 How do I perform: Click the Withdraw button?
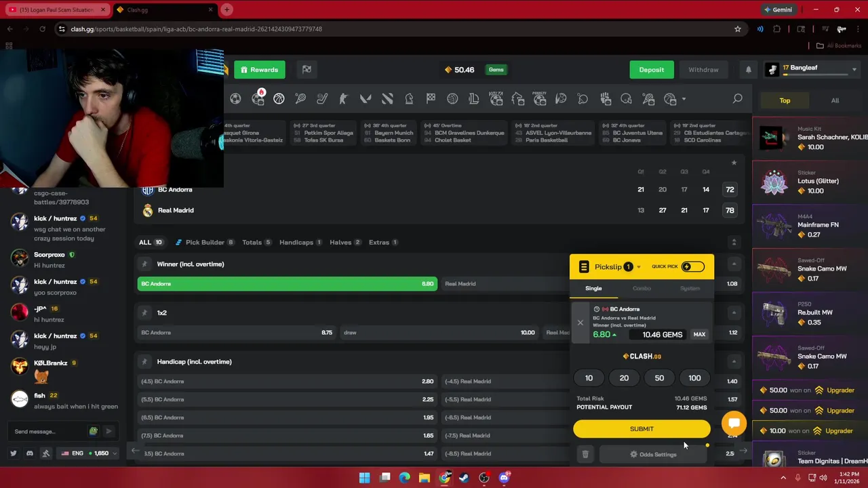pos(703,70)
